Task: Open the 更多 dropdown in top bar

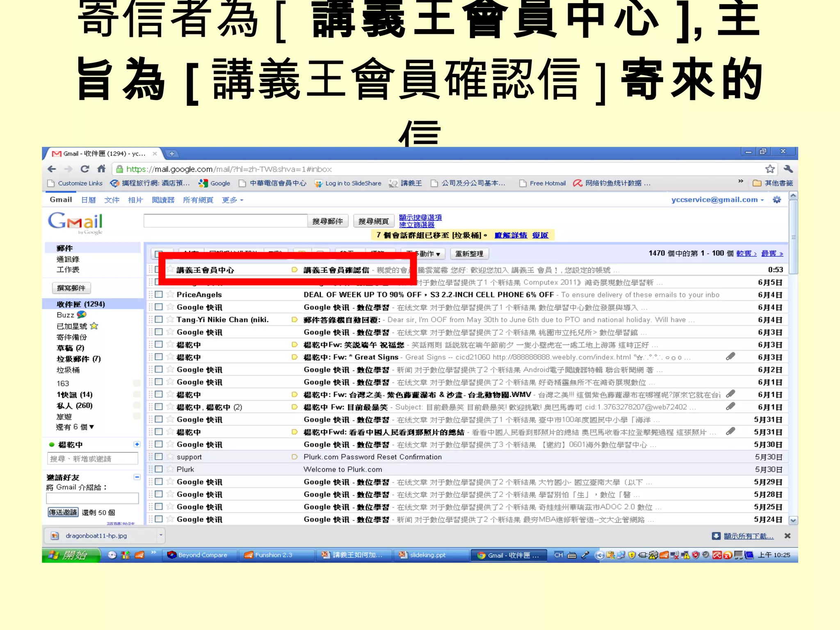Action: (x=233, y=200)
